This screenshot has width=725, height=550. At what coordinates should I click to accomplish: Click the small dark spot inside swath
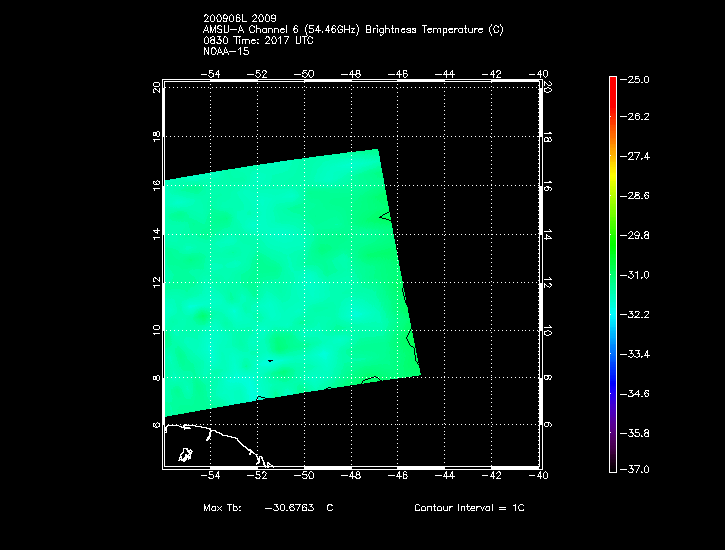click(270, 360)
